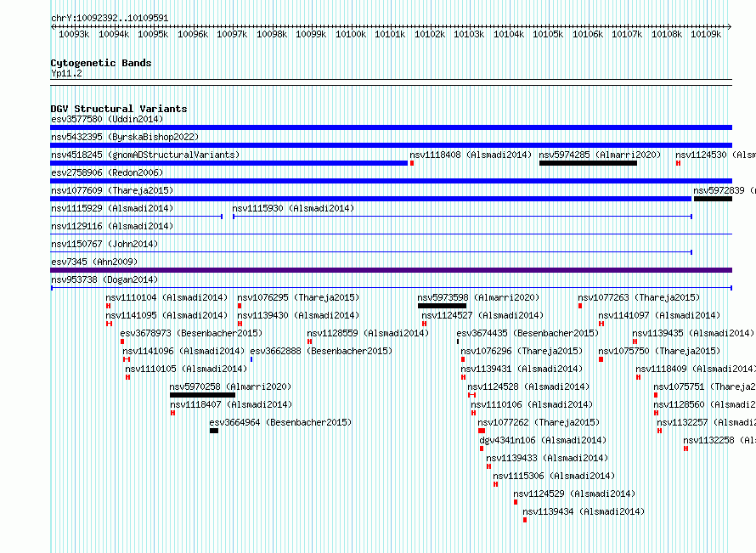756x553 pixels.
Task: Open nsv1129116 (Alsmadi2014) variant
Action: click(112, 226)
